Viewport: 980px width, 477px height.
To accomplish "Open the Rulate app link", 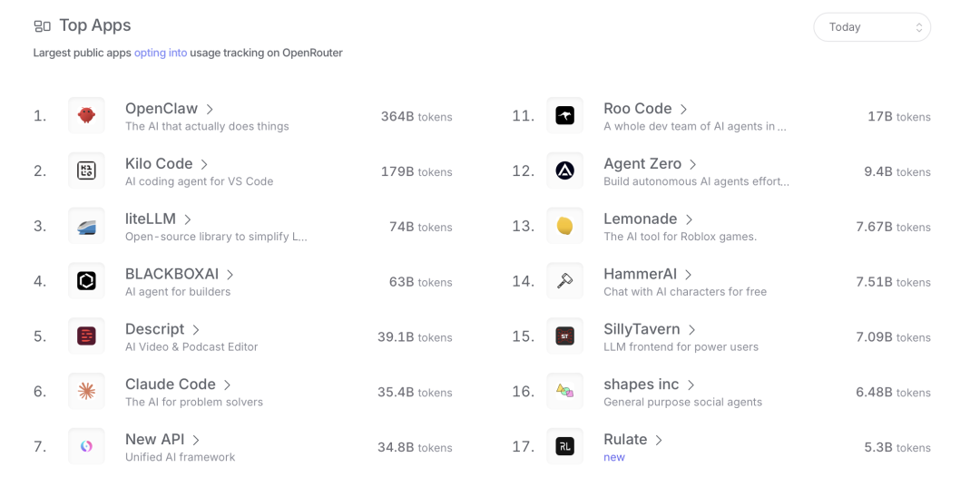I will tap(625, 440).
